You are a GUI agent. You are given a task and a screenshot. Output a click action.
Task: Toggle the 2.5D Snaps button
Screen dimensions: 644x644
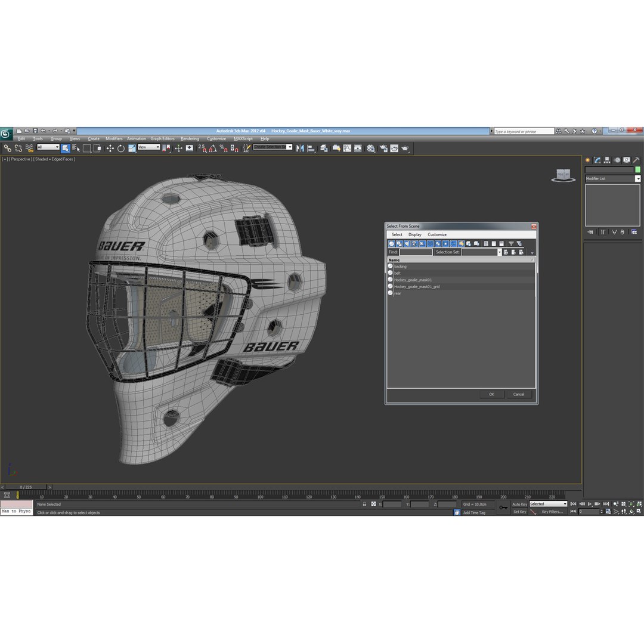[202, 148]
